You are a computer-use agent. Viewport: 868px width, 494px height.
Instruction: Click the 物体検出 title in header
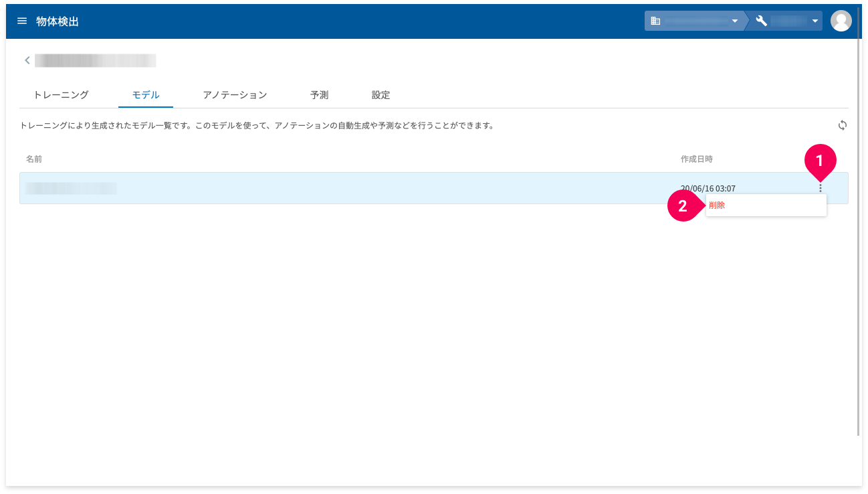(x=58, y=21)
